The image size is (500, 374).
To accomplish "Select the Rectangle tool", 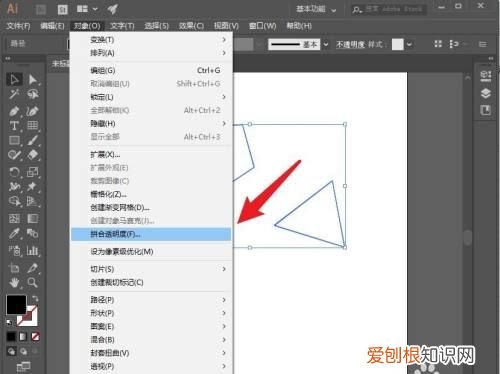I will (14, 140).
